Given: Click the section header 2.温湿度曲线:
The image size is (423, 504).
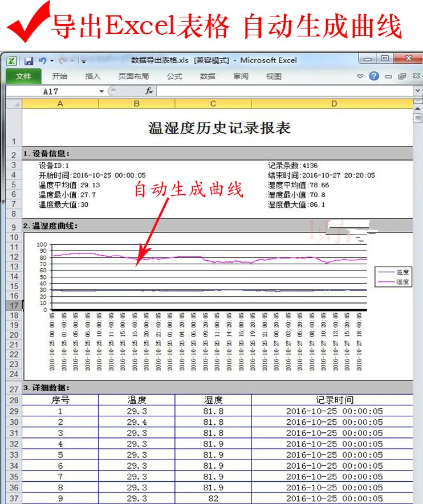Looking at the screenshot, I should (50, 226).
